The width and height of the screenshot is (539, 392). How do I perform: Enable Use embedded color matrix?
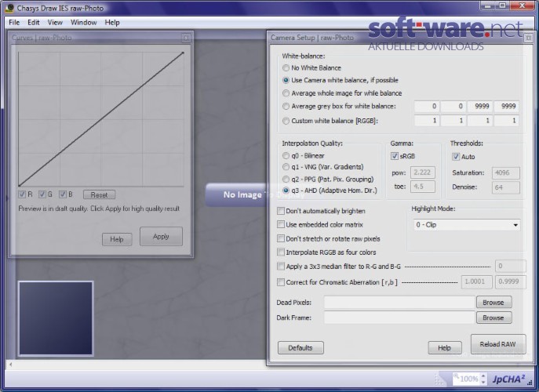tap(281, 224)
